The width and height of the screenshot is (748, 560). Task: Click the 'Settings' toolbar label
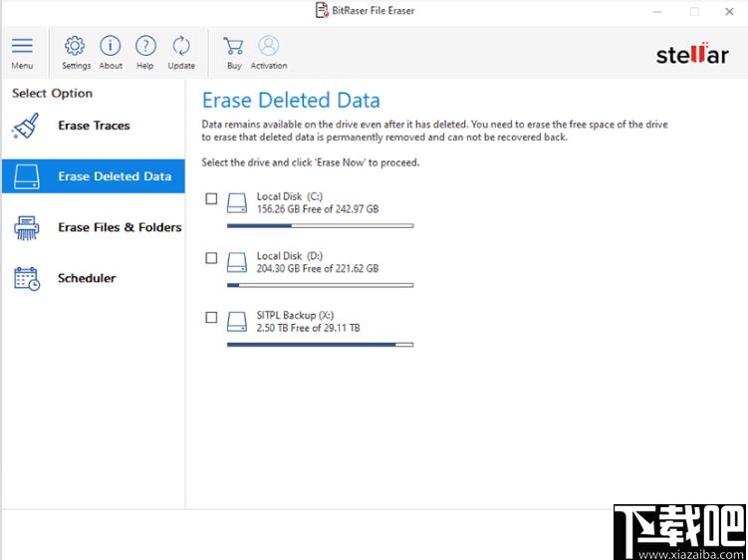click(x=77, y=66)
